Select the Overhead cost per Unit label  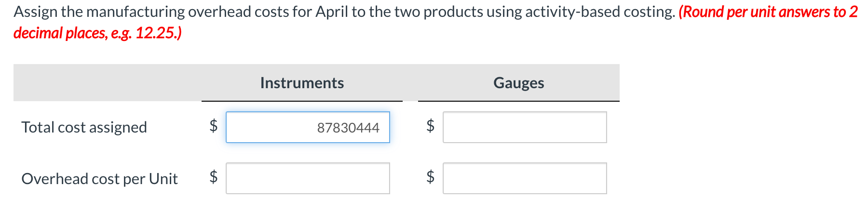tap(100, 179)
